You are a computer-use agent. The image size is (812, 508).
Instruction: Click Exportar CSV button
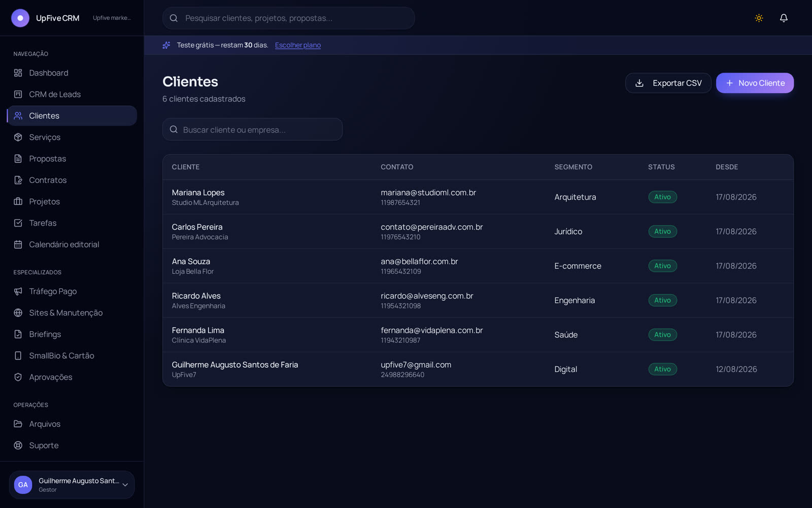668,83
